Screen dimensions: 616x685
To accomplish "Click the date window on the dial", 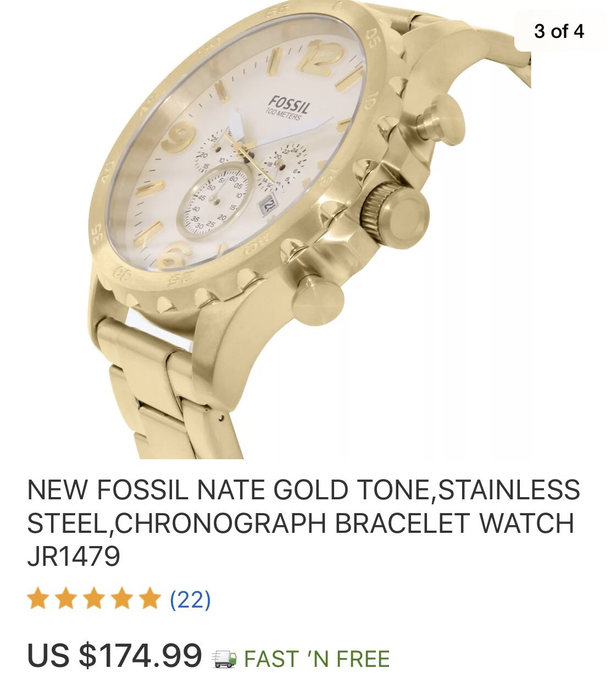I will coord(268,205).
